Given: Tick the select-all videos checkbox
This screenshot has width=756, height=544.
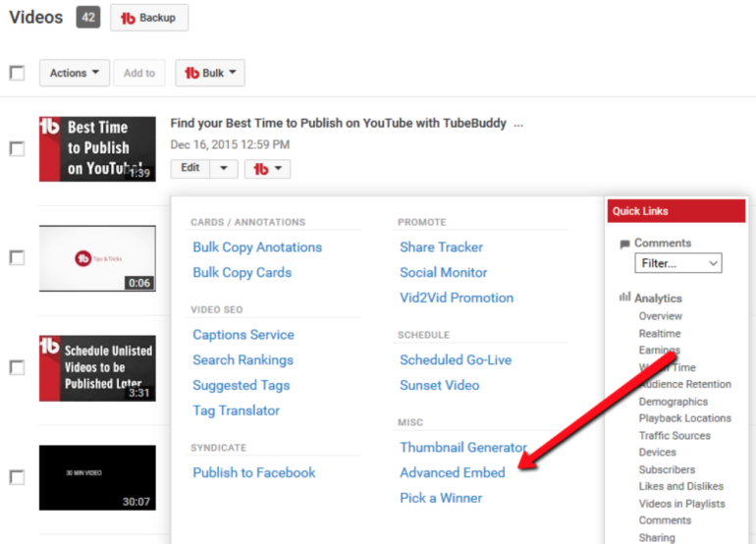Looking at the screenshot, I should pyautogui.click(x=18, y=73).
